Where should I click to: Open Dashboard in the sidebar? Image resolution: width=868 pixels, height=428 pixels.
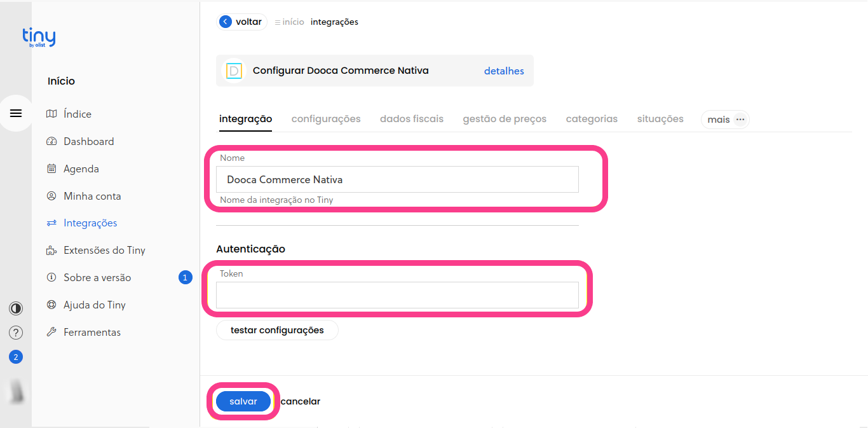89,141
